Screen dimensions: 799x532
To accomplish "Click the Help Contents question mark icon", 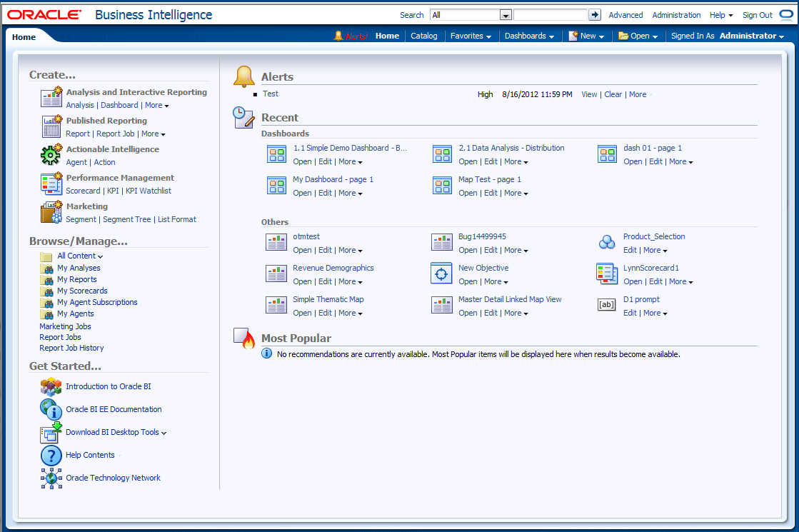I will 51,455.
